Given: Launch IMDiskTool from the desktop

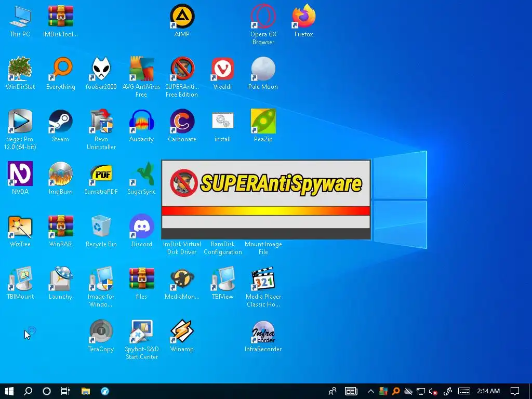Looking at the screenshot, I should [x=60, y=21].
